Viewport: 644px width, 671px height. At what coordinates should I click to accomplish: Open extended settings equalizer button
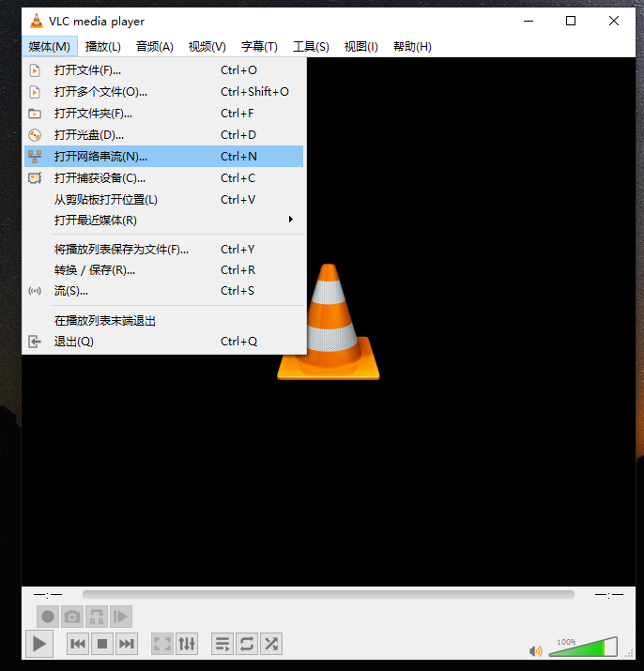point(187,644)
